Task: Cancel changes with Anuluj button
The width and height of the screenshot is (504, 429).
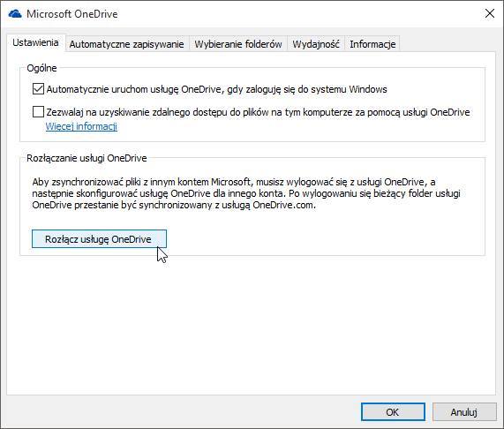Action: click(x=464, y=412)
